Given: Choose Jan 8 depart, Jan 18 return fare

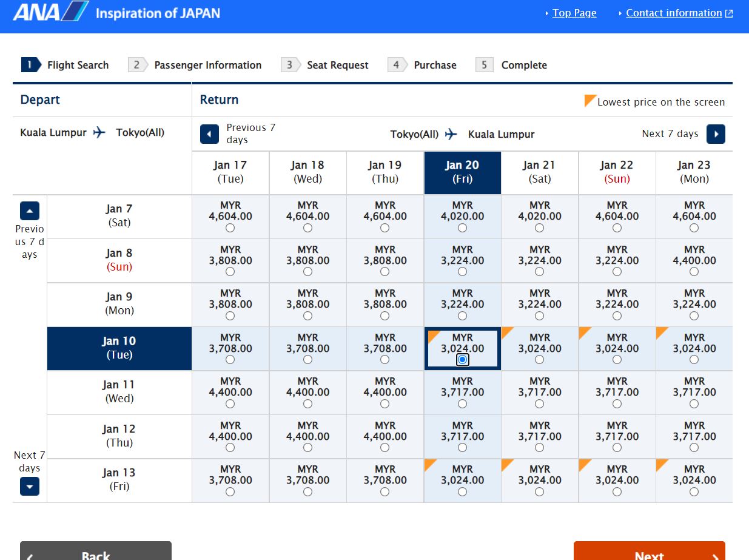Looking at the screenshot, I should tap(307, 272).
